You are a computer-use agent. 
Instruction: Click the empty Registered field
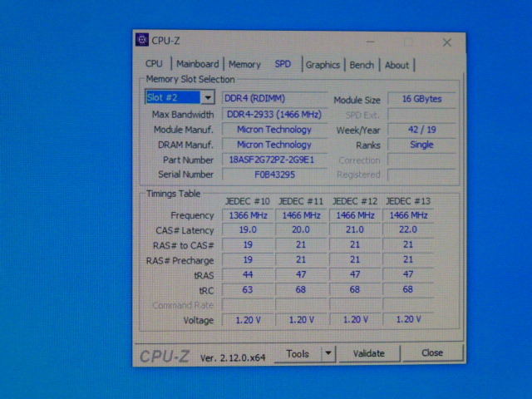coord(421,175)
